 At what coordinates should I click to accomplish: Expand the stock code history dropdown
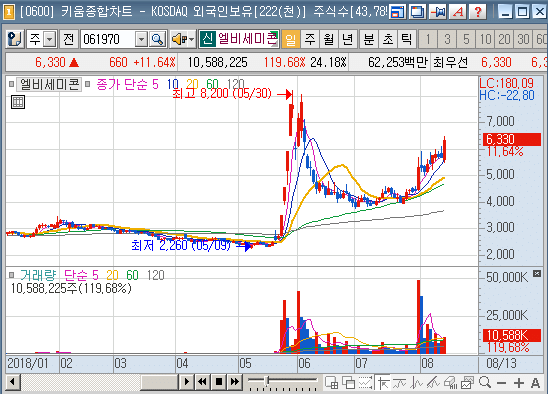(x=141, y=39)
